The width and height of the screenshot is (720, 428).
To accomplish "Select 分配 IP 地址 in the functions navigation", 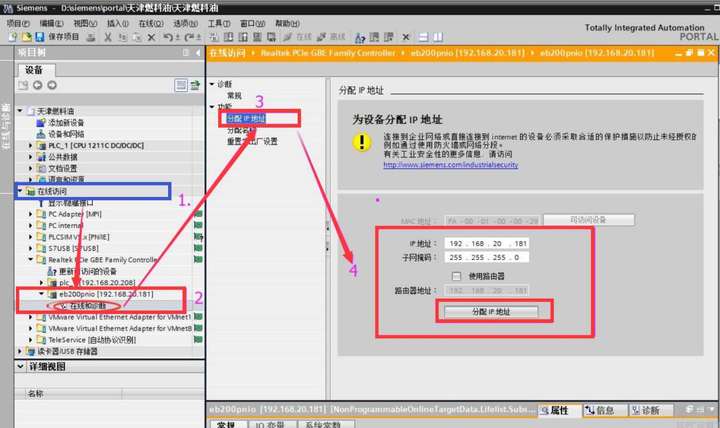I will (x=246, y=118).
